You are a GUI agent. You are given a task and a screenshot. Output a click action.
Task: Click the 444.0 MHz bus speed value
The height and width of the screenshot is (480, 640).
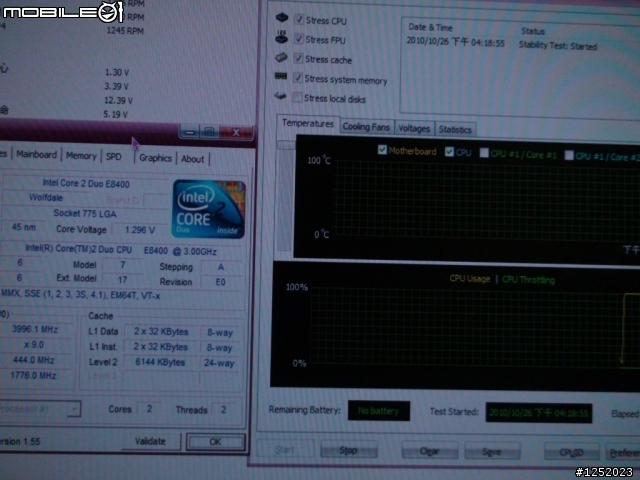(x=33, y=360)
